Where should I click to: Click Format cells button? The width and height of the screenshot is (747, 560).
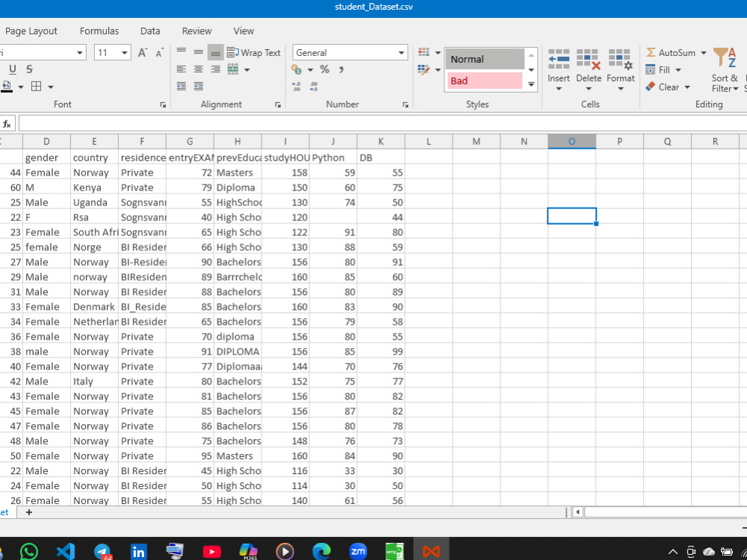(x=620, y=69)
